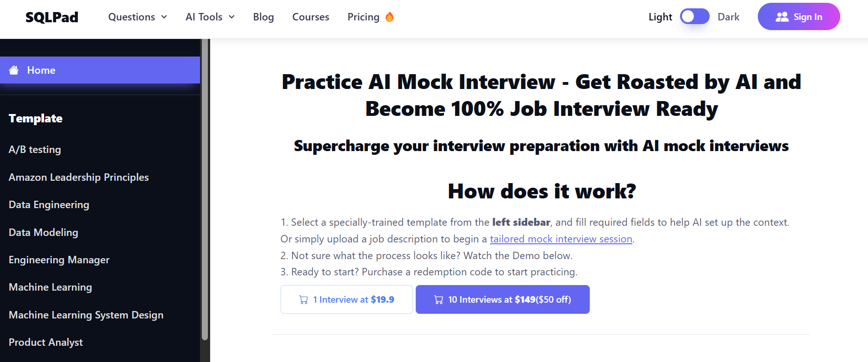
Task: Click the cart icon on 1 Interview button
Action: tap(304, 300)
